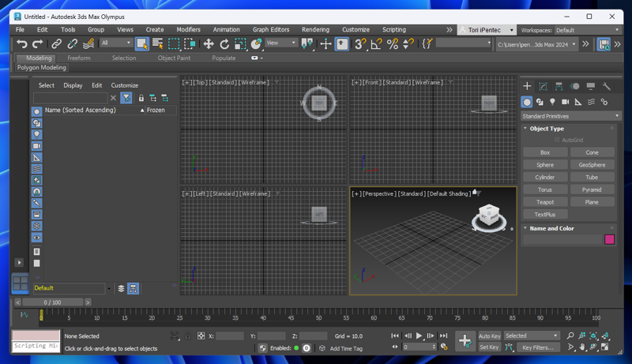Open the Utilities wrench tab icon
The height and width of the screenshot is (364, 632).
(x=606, y=86)
